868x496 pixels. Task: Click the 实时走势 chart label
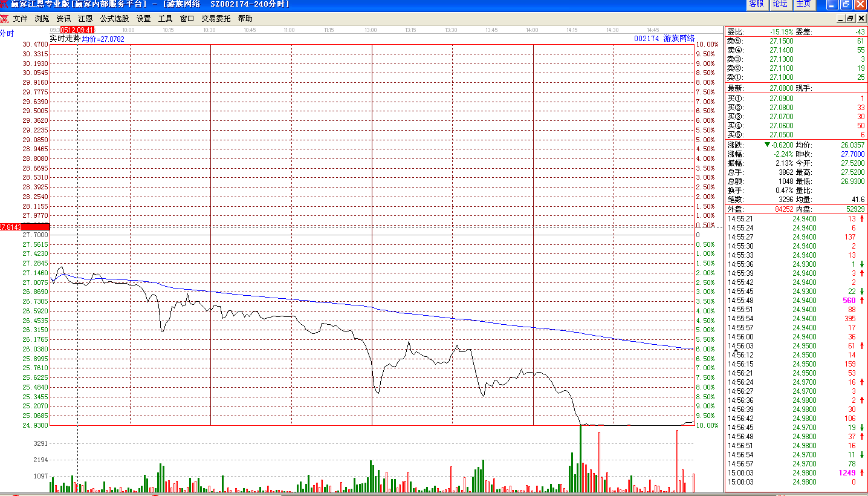click(65, 39)
